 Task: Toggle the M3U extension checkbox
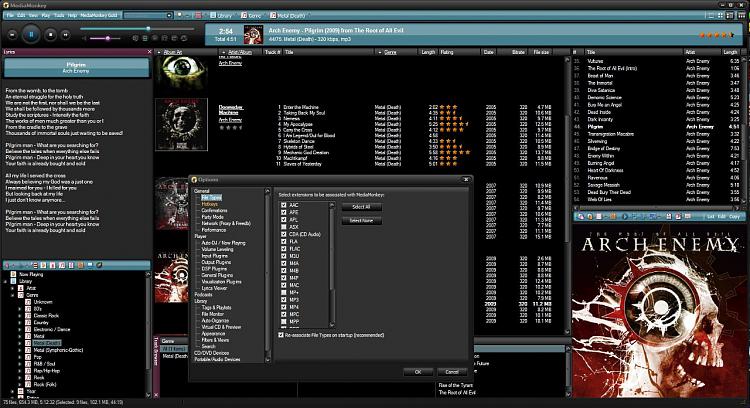pyautogui.click(x=284, y=256)
